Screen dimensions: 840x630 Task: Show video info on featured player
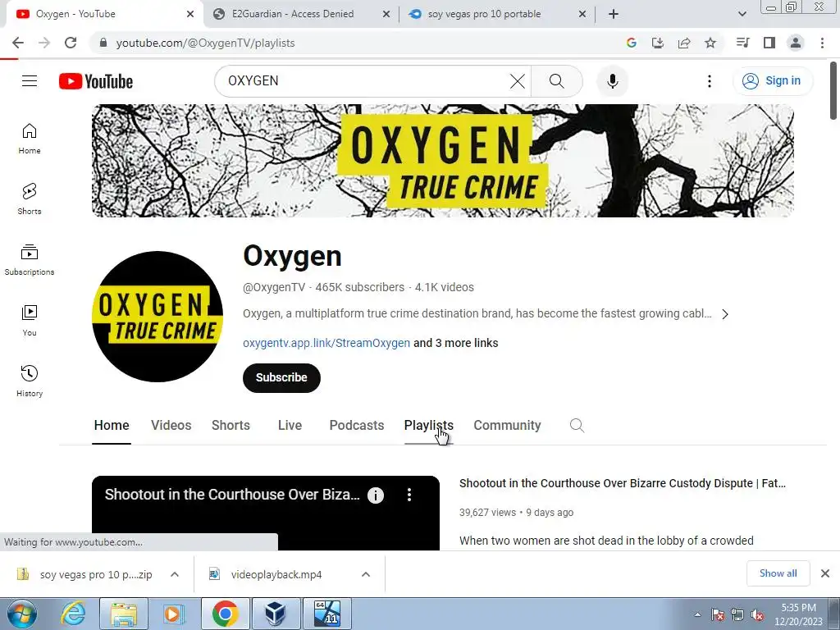(376, 495)
